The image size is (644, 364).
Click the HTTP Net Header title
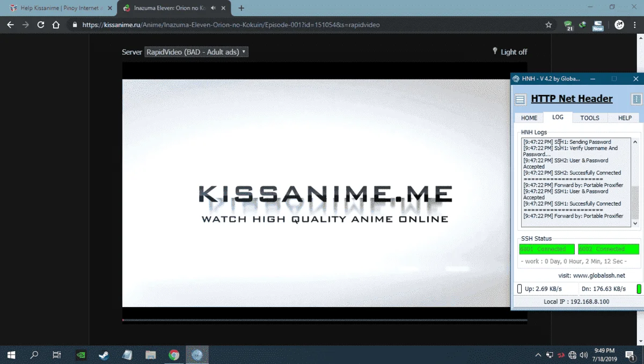click(x=572, y=99)
